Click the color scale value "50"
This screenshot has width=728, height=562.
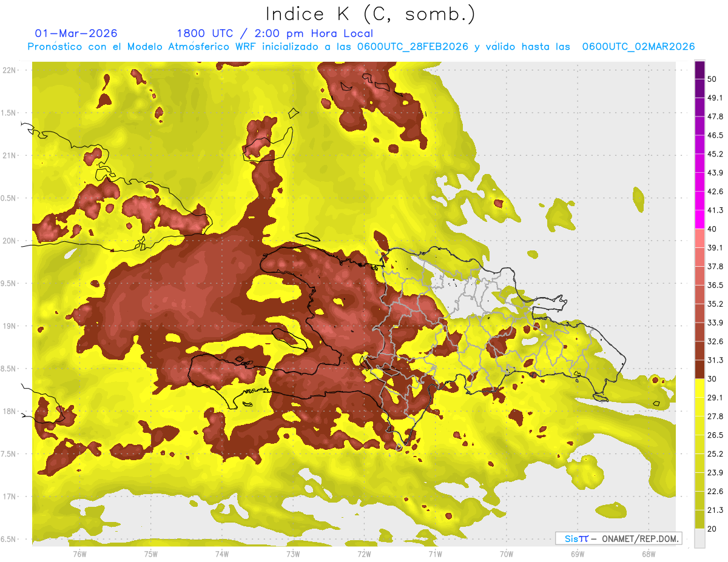click(x=712, y=79)
